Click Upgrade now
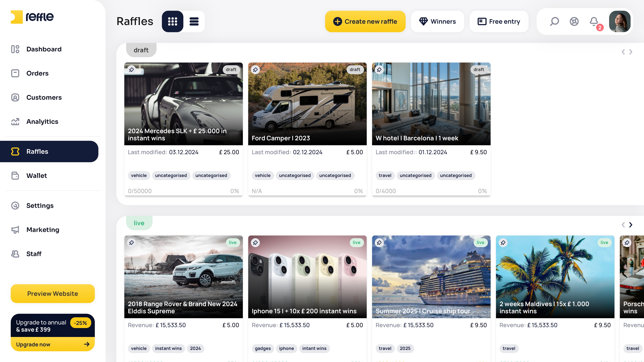 click(53, 344)
